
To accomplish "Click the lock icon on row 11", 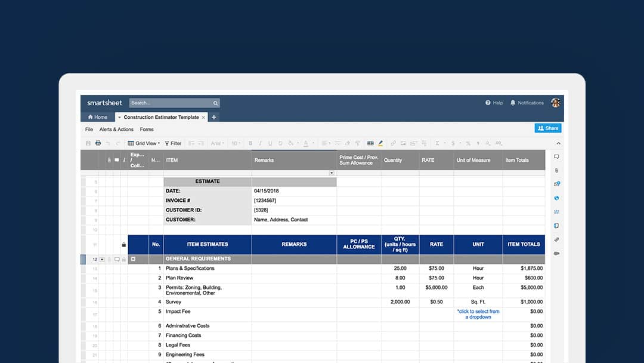I will coord(124,245).
